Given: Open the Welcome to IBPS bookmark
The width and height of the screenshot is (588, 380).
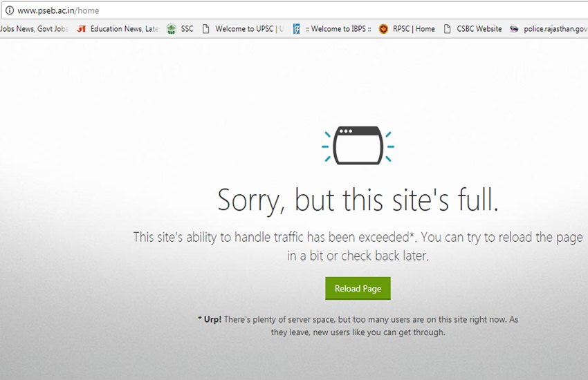Looking at the screenshot, I should (338, 29).
